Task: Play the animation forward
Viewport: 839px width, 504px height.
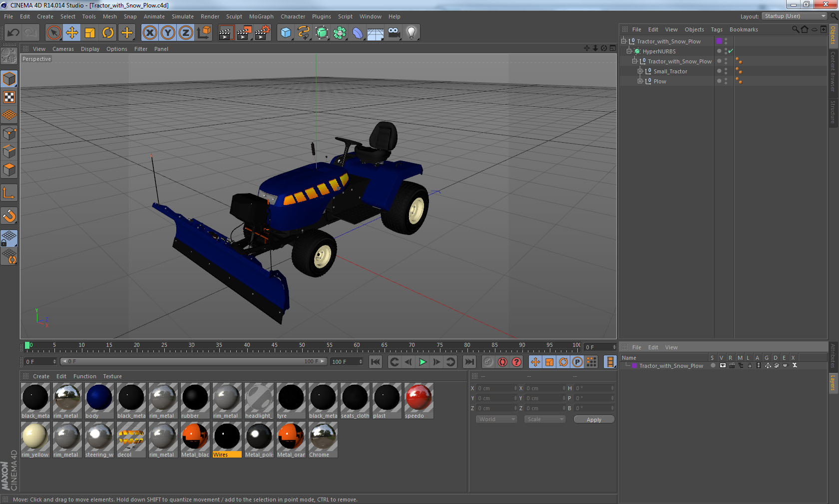Action: [x=422, y=362]
